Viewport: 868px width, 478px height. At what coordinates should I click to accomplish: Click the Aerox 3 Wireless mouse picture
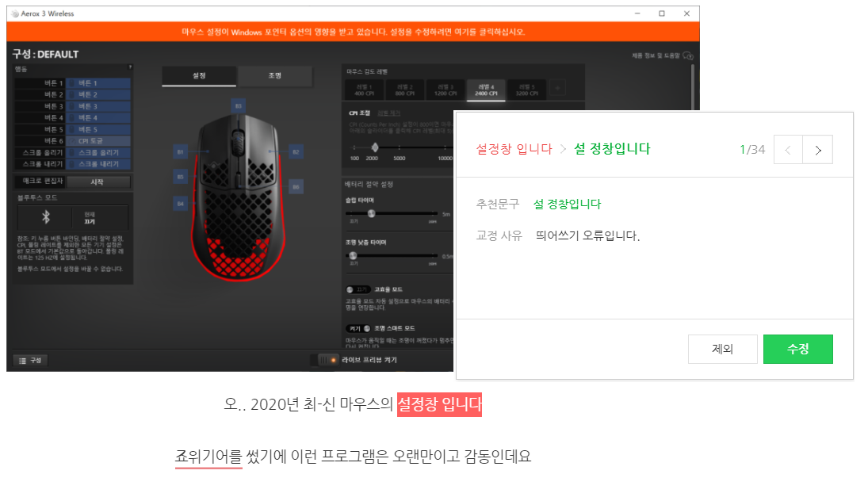(x=239, y=197)
